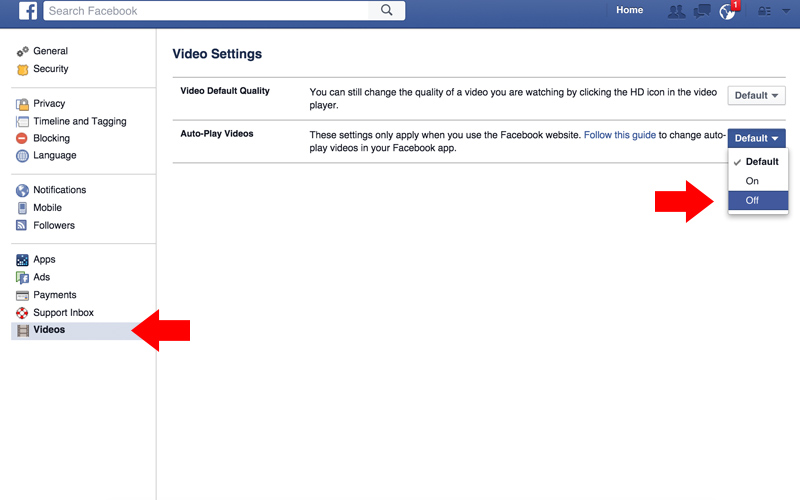Screen dimensions: 800x500
Task: Open the friend requests icon
Action: point(677,11)
